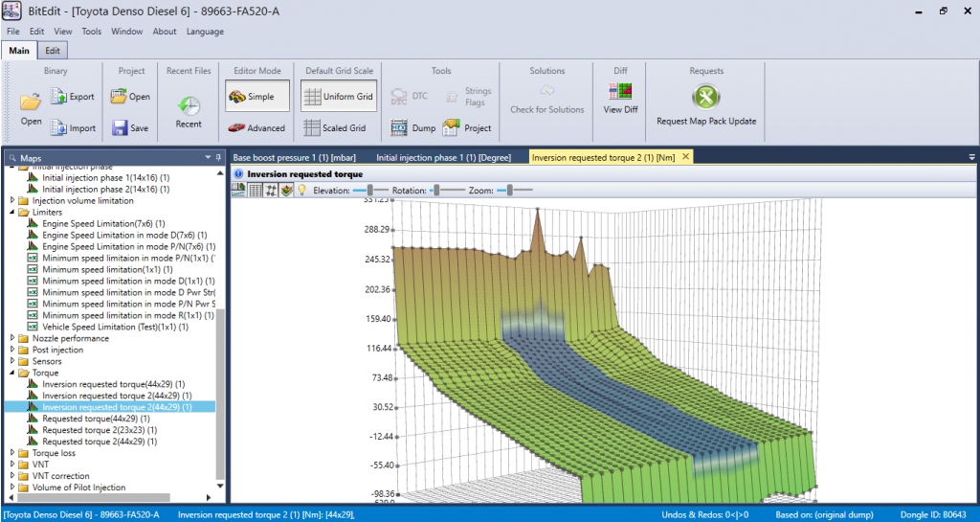
Task: Click the Export binary icon
Action: click(x=58, y=97)
